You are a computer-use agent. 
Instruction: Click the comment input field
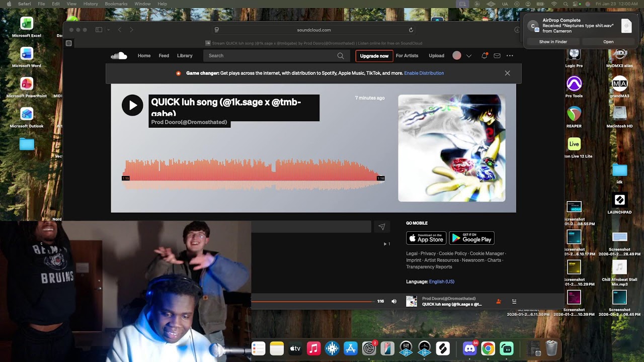point(311,227)
